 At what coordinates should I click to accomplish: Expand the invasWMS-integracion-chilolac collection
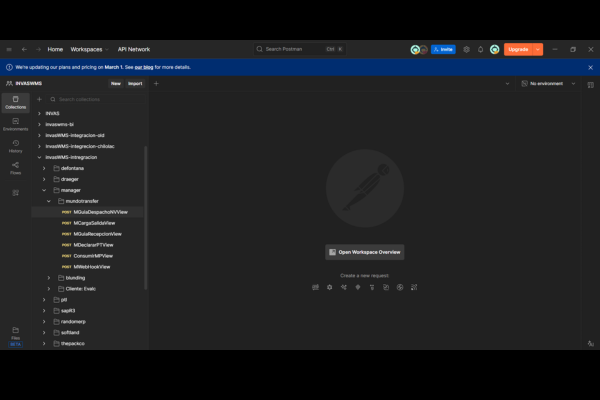point(39,146)
